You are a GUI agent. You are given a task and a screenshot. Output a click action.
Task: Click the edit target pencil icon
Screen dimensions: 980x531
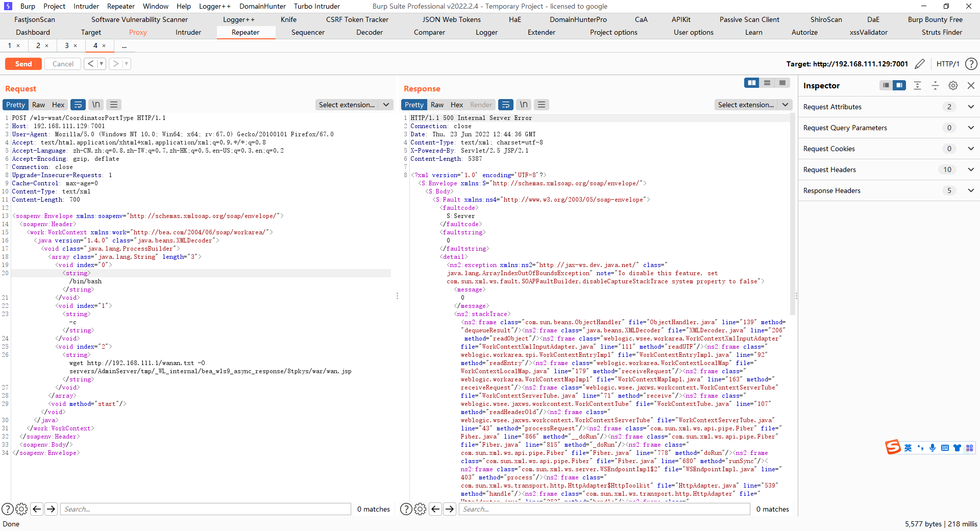pos(920,64)
